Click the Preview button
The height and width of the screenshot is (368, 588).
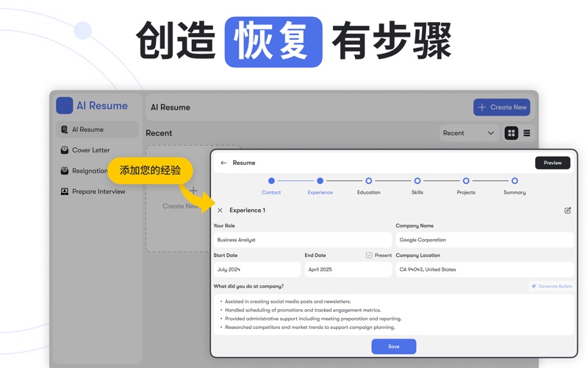[x=553, y=163]
